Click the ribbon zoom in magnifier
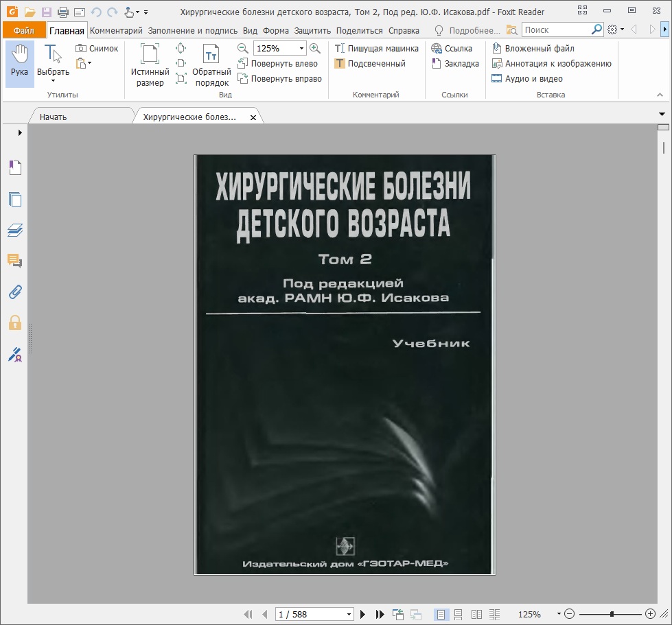 pos(315,49)
